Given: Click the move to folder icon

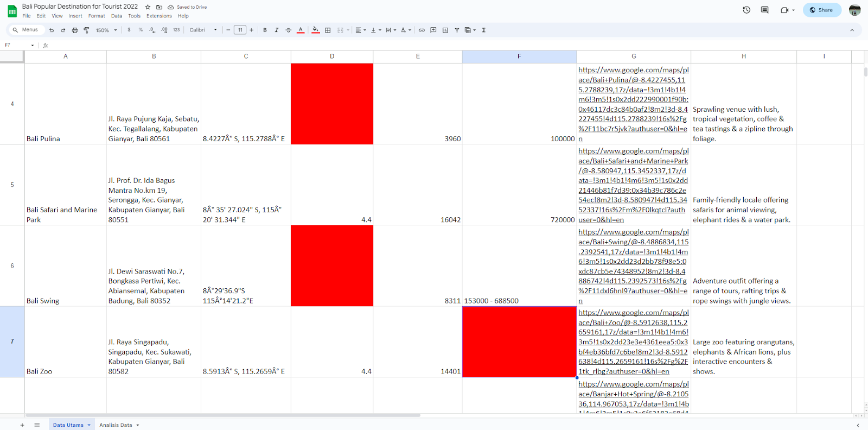Looking at the screenshot, I should click(x=159, y=7).
